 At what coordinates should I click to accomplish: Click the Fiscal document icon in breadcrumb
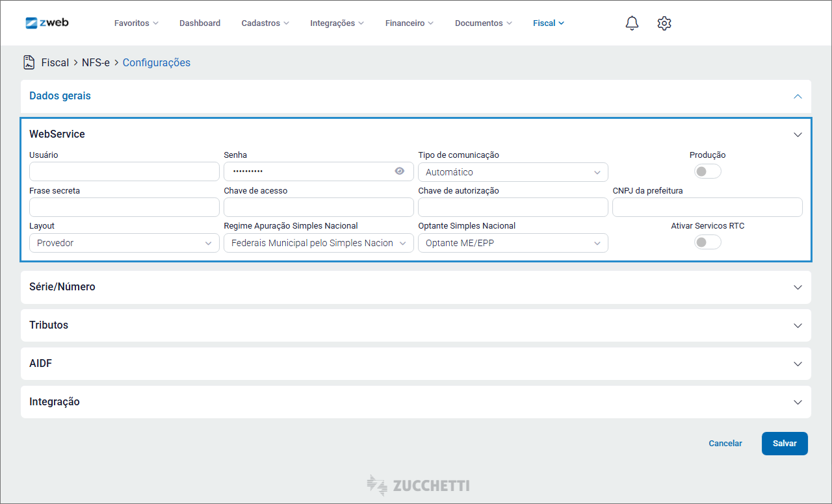(x=29, y=62)
